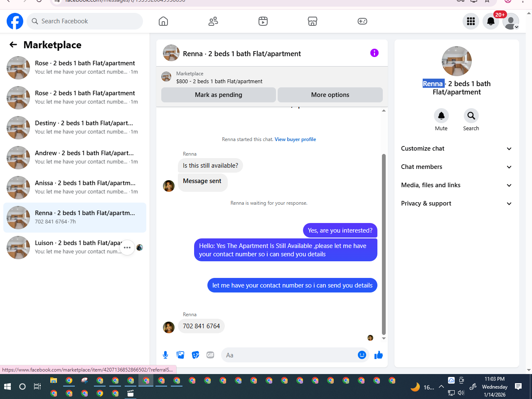The height and width of the screenshot is (399, 532).
Task: Search in conversation with magnifier icon
Action: (471, 116)
